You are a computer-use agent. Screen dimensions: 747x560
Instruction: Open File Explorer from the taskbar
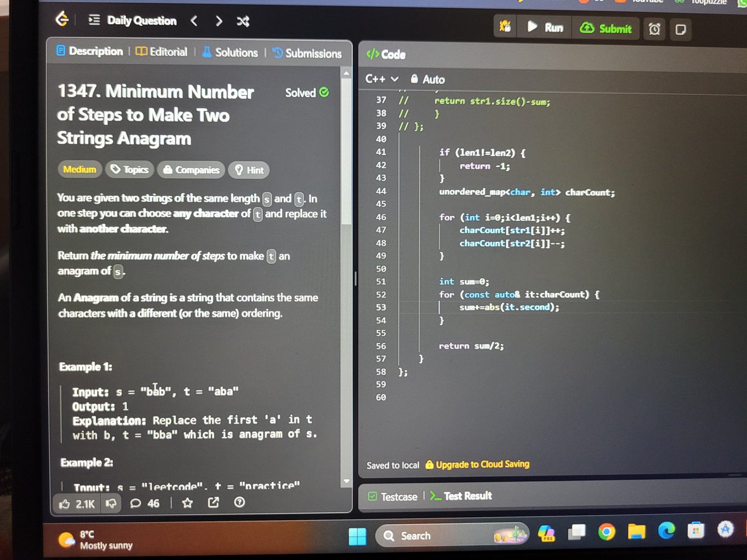click(637, 530)
